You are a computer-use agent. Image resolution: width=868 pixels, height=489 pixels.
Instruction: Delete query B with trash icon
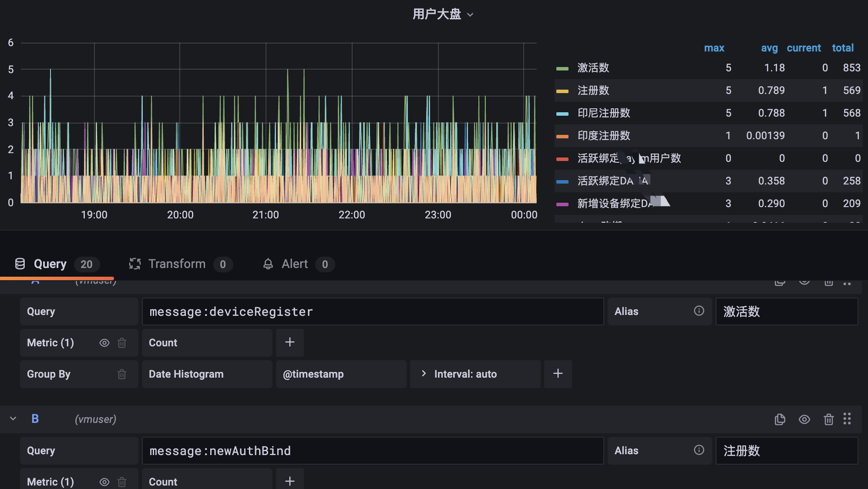pos(828,419)
